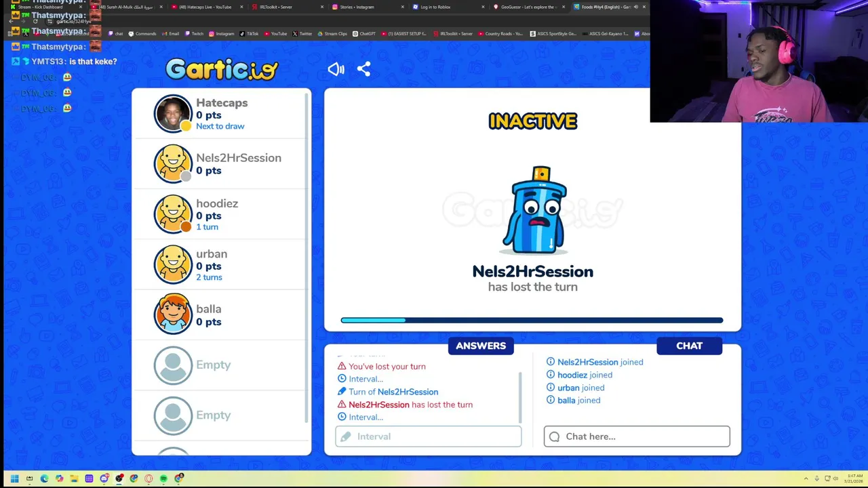Screen dimensions: 868x488
Task: Click the share icon next to logo
Action: tap(363, 69)
